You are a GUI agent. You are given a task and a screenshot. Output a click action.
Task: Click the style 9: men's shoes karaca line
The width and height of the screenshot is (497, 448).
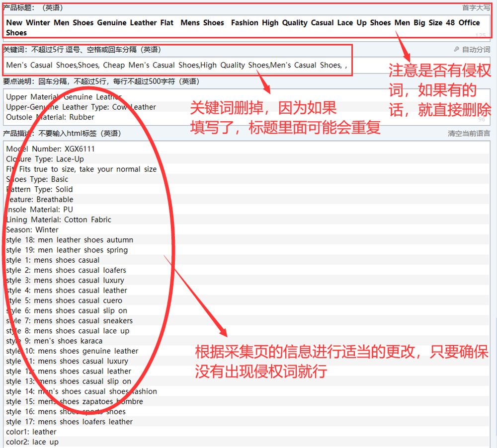tap(54, 341)
